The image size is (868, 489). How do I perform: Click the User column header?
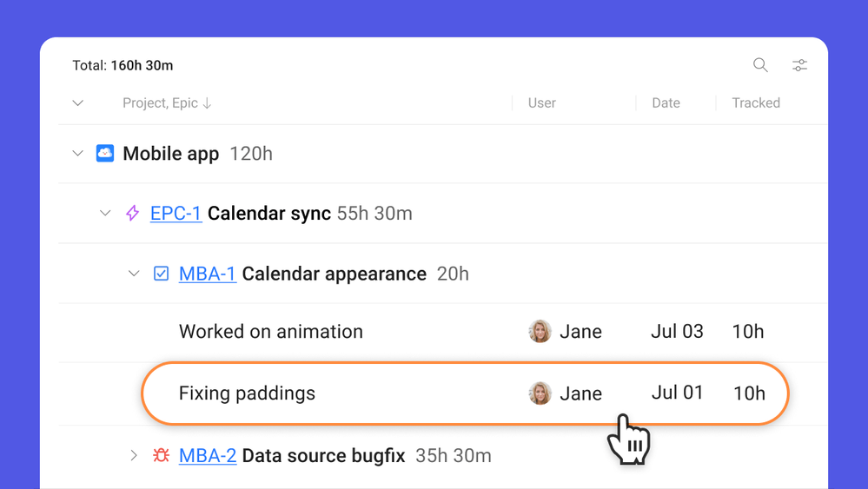(541, 103)
